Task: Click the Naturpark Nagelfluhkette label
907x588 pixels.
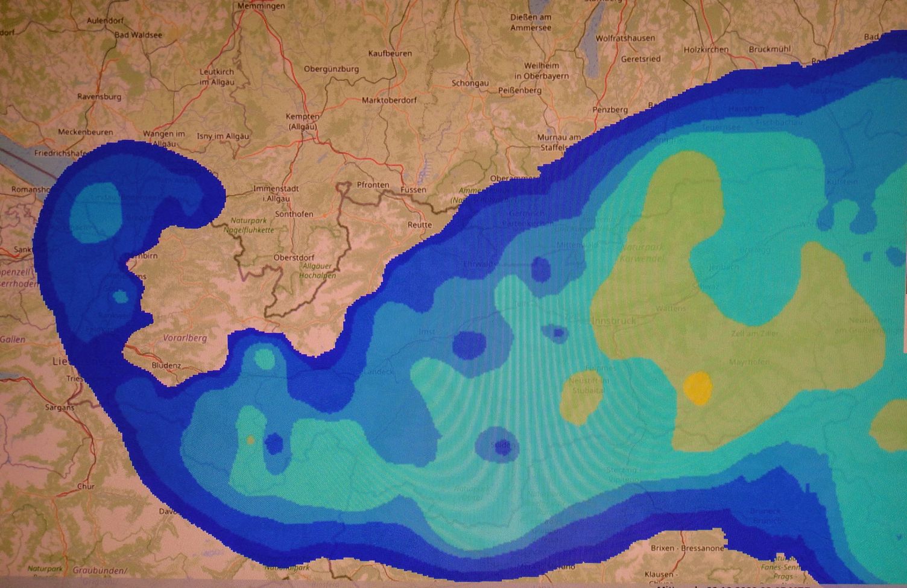Action: pos(248,226)
